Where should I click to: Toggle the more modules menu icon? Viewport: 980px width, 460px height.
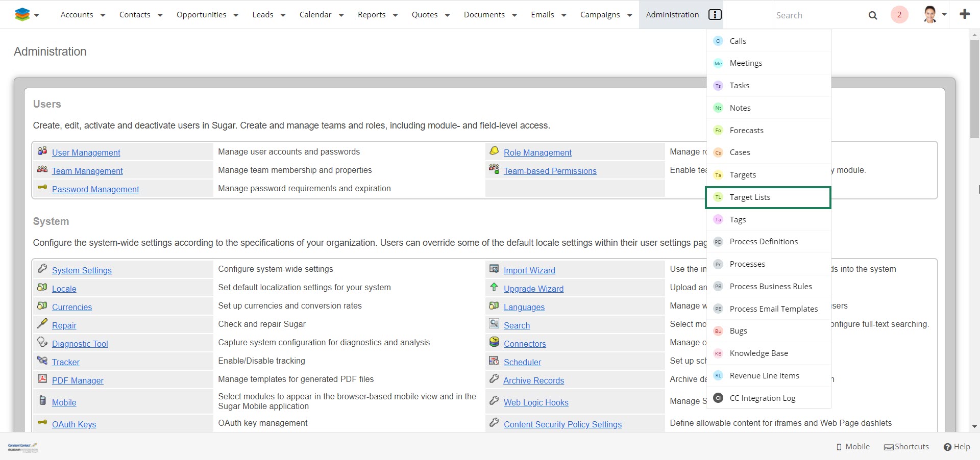[x=715, y=15]
